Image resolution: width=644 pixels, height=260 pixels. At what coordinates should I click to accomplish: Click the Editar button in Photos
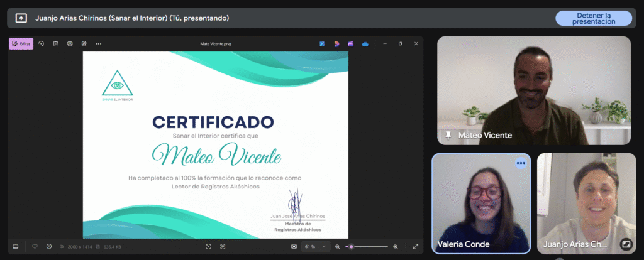tap(21, 43)
